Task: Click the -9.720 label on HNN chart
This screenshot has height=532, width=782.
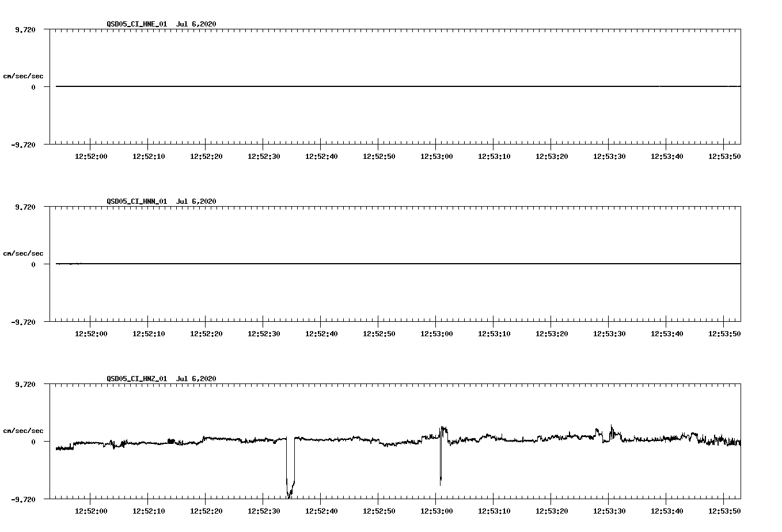Action: tap(23, 322)
